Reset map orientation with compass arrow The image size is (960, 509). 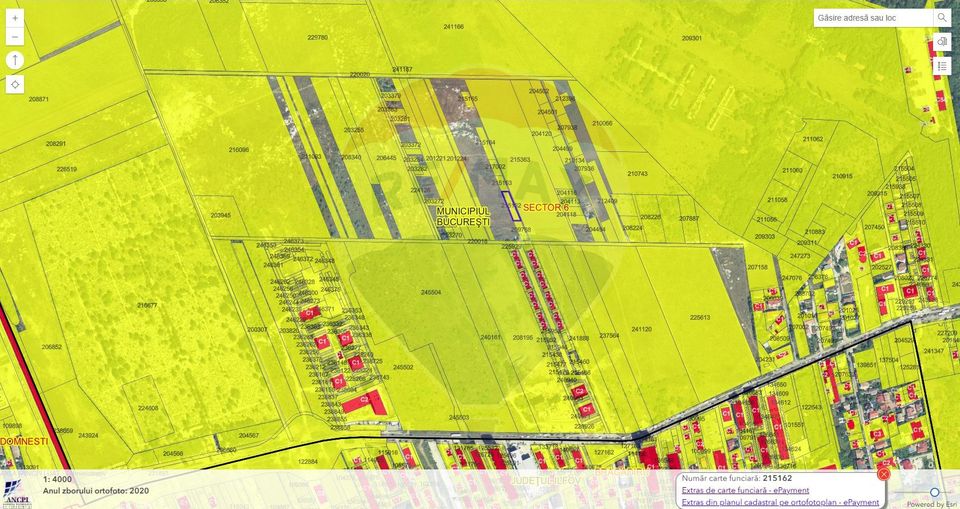15,60
